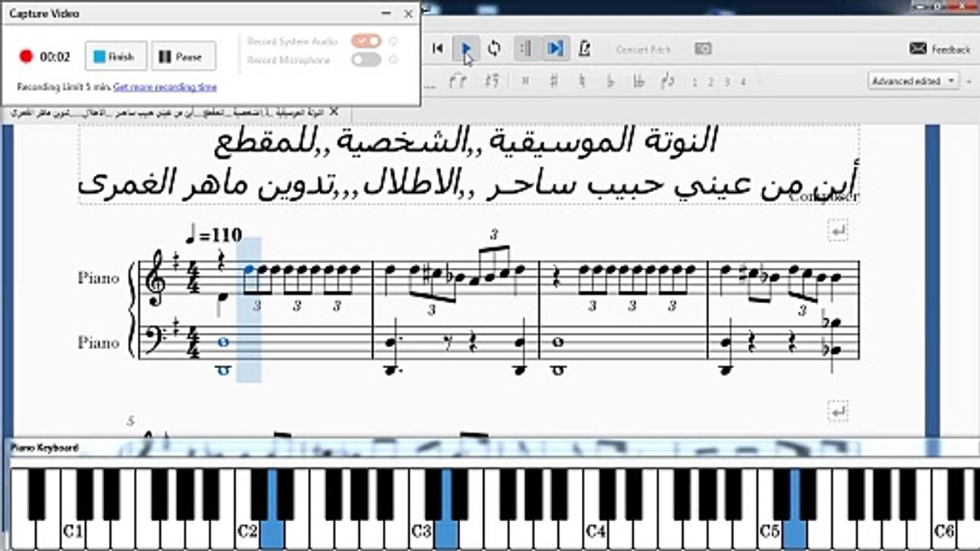Click info icon beside Record System Audio
Viewport: 980px width, 551px height.
point(394,41)
